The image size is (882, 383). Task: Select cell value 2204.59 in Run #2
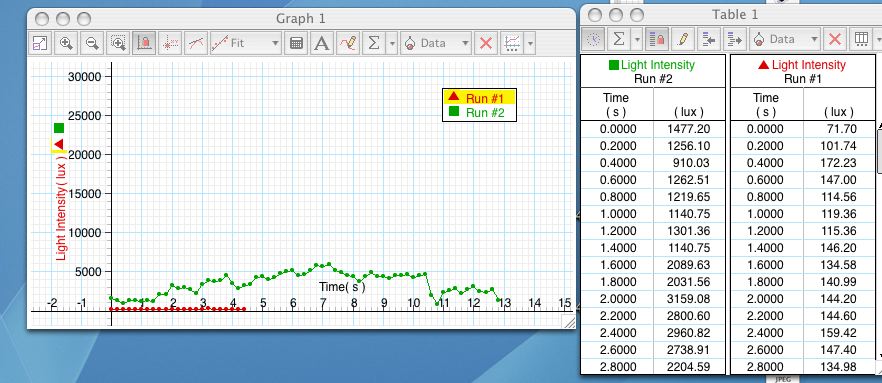(x=688, y=367)
